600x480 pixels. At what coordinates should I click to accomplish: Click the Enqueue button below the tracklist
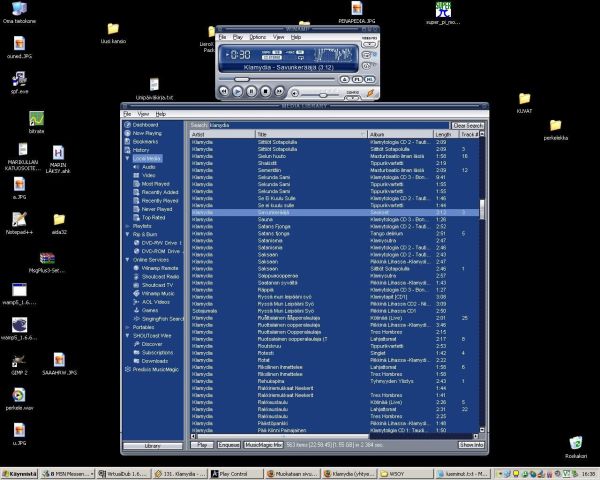(228, 444)
